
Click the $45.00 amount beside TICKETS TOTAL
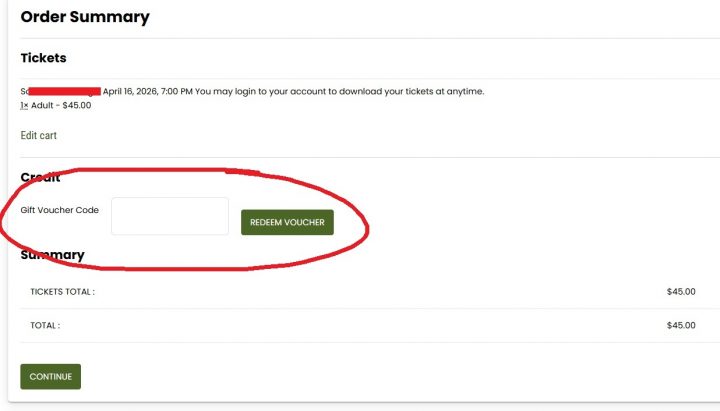(680, 292)
